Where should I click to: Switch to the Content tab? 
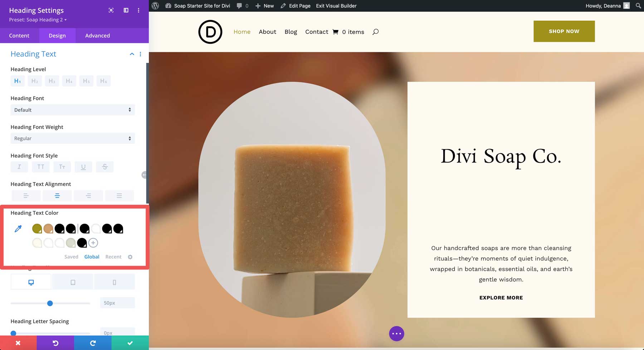pyautogui.click(x=19, y=35)
